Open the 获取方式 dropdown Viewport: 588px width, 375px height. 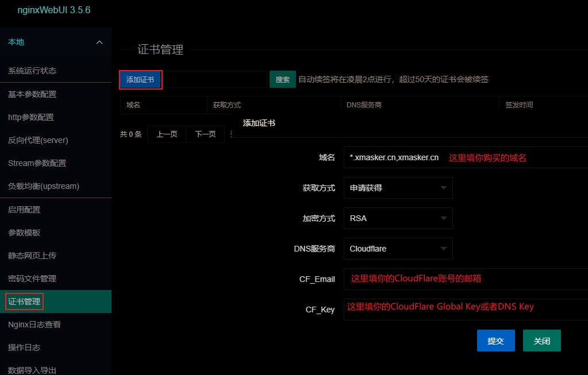click(x=398, y=188)
